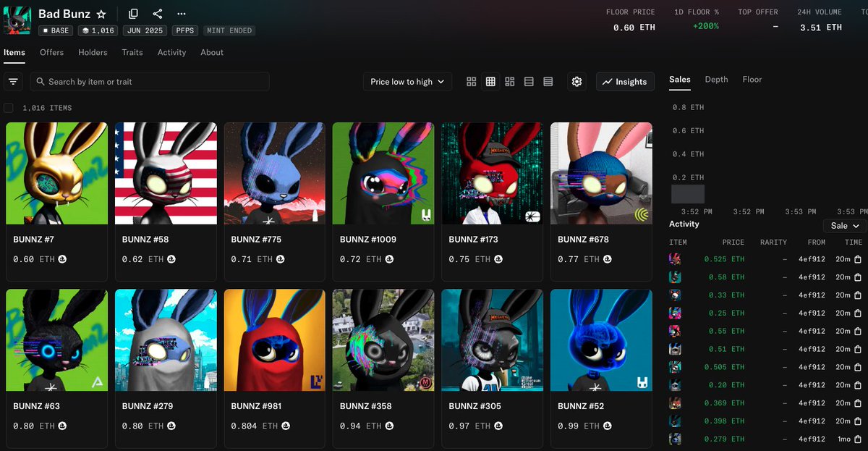The width and height of the screenshot is (868, 451).
Task: Show the Sales chart tab
Action: pos(680,80)
